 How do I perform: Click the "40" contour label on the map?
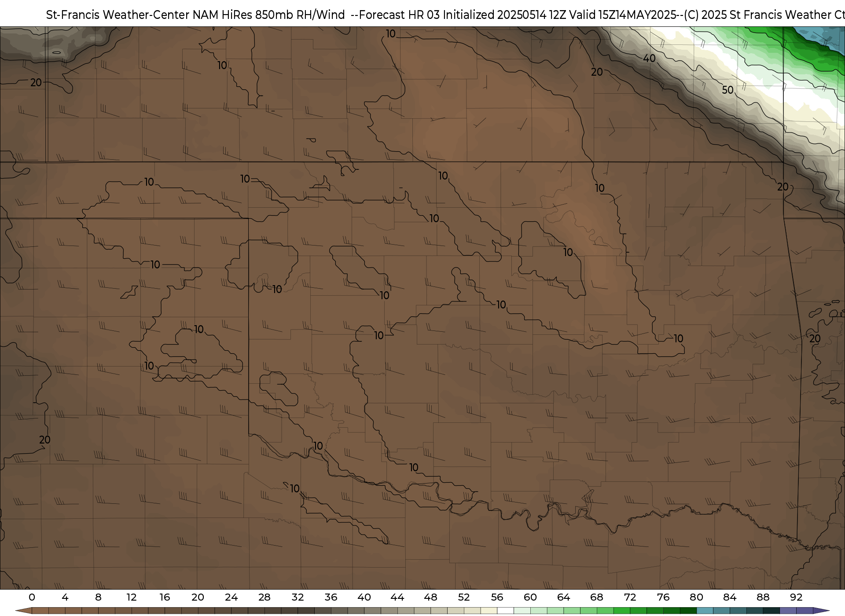tap(650, 58)
